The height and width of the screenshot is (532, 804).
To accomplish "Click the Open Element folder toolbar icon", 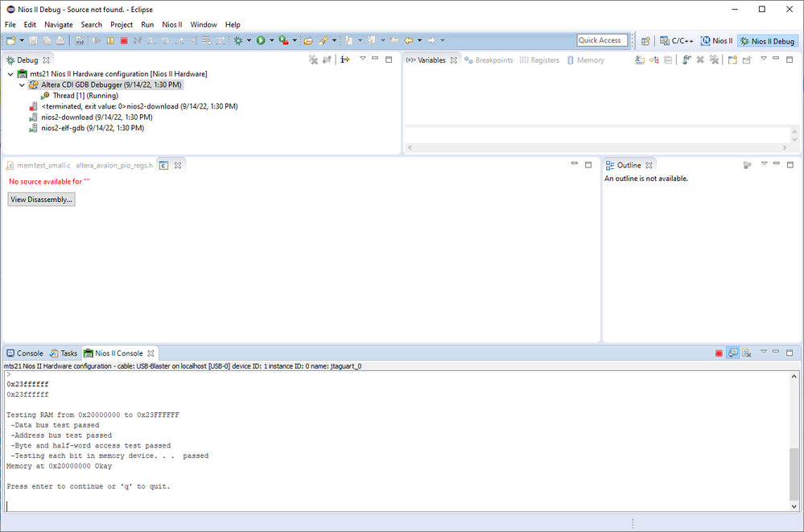I will 308,40.
